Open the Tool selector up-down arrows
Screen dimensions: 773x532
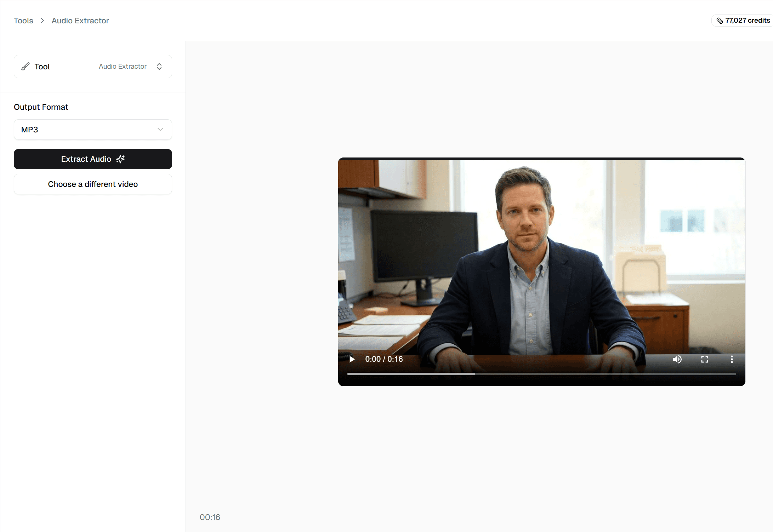point(159,67)
